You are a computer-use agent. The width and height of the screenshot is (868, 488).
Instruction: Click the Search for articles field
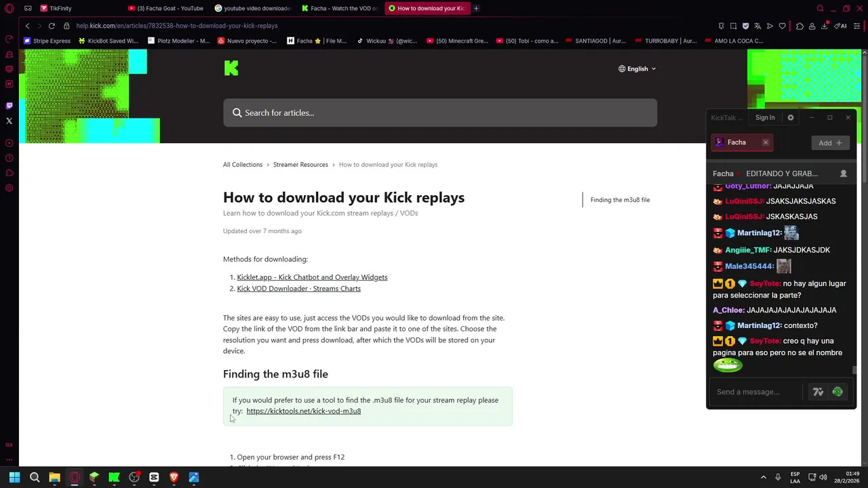tap(440, 113)
